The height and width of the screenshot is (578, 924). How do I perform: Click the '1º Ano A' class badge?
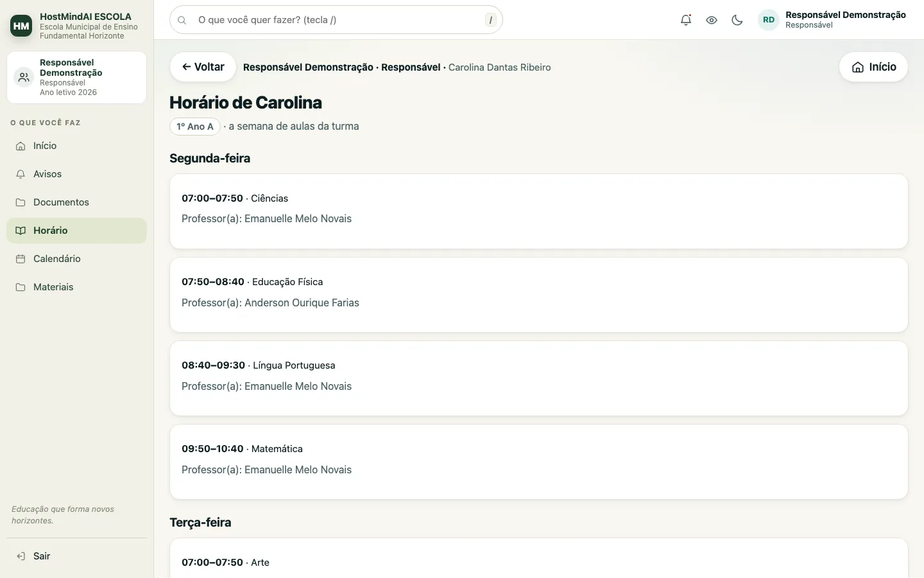point(195,127)
